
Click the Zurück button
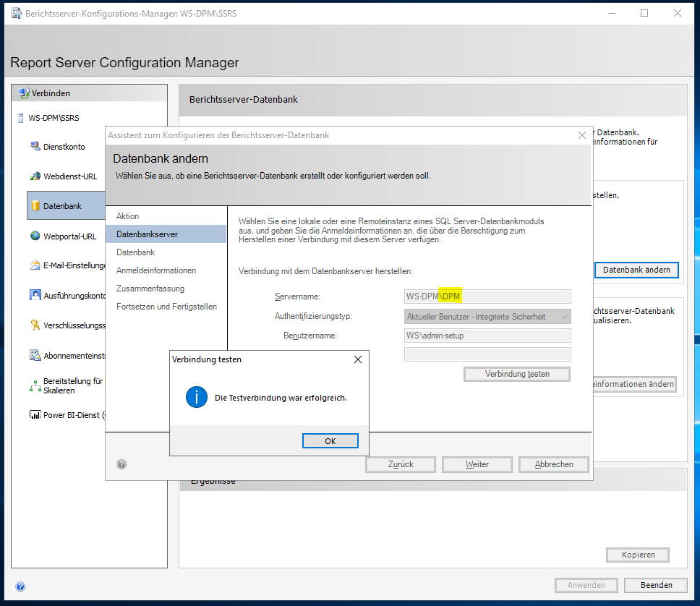[401, 464]
